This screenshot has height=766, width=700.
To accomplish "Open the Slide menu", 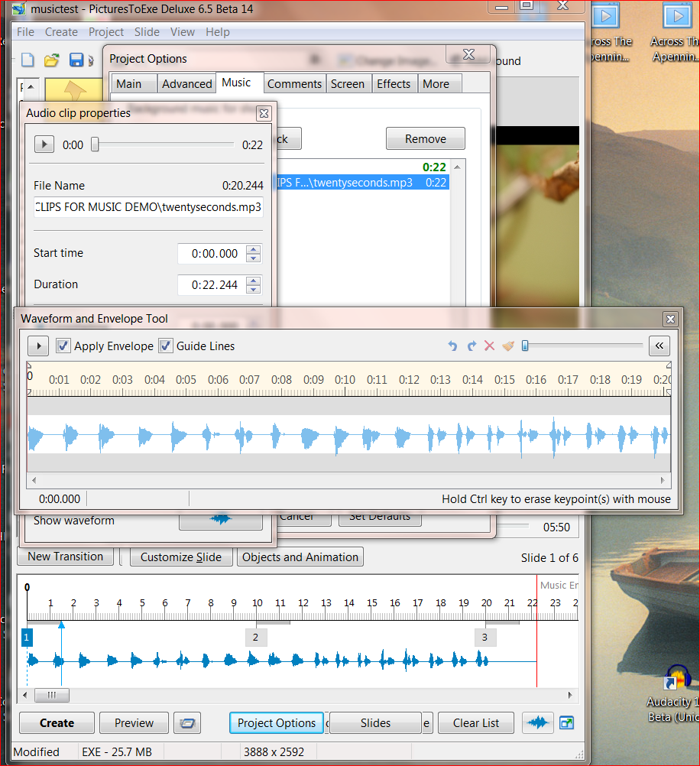I will coord(147,32).
